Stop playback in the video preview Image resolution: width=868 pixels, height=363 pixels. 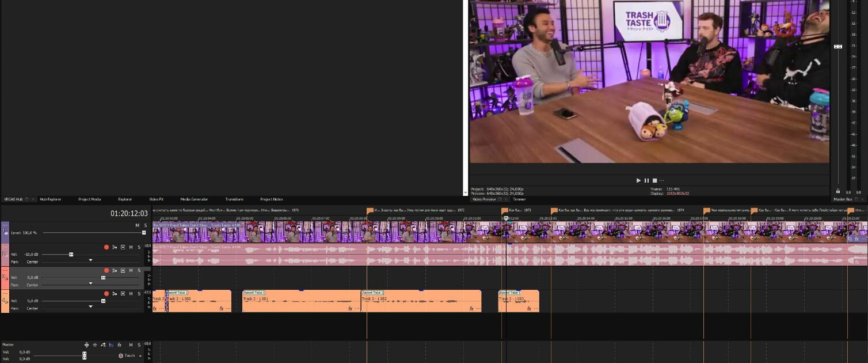click(654, 180)
